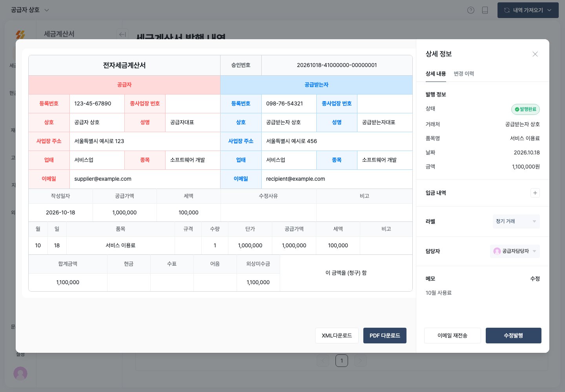The height and width of the screenshot is (392, 565).
Task: Click the 외상미수금 value 1,100,000
Action: pos(258,282)
